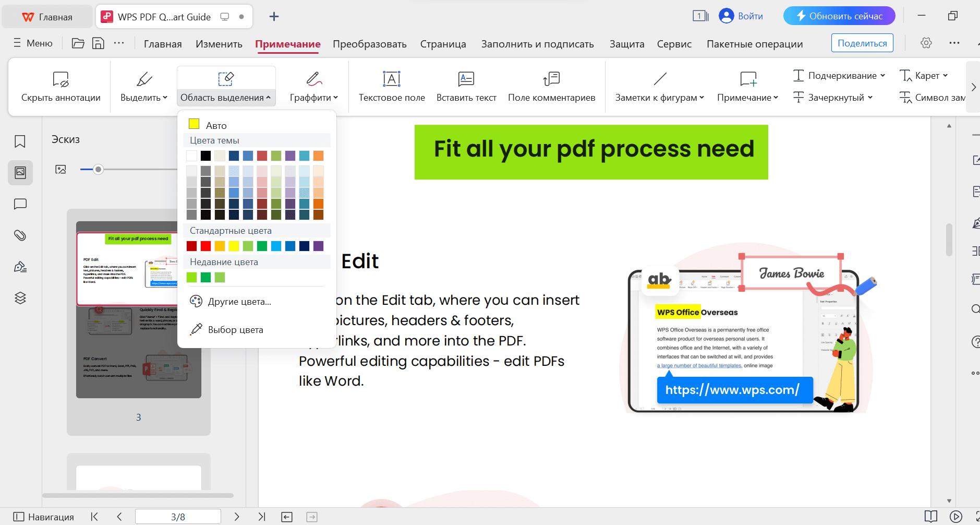The image size is (980, 525).
Task: Toggle the thumbnails sidebar panel
Action: [20, 173]
